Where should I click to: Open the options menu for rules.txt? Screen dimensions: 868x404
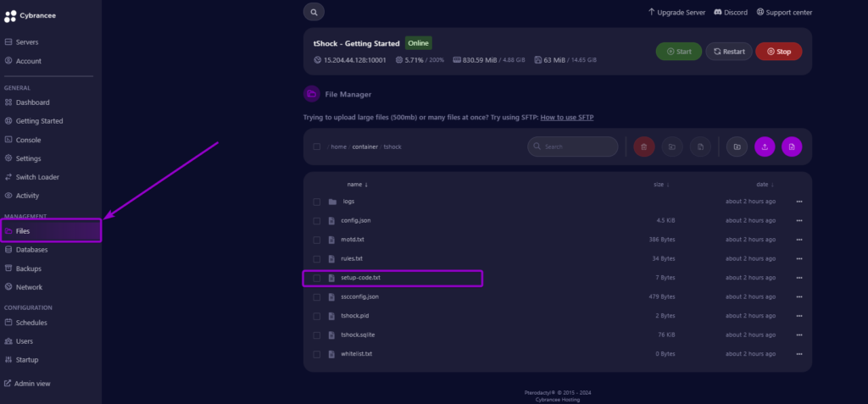point(798,258)
